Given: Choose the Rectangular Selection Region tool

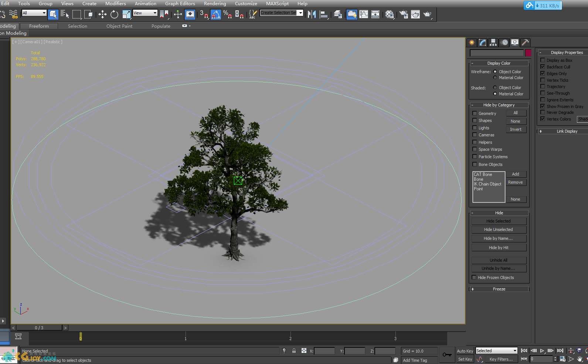Looking at the screenshot, I should (77, 14).
